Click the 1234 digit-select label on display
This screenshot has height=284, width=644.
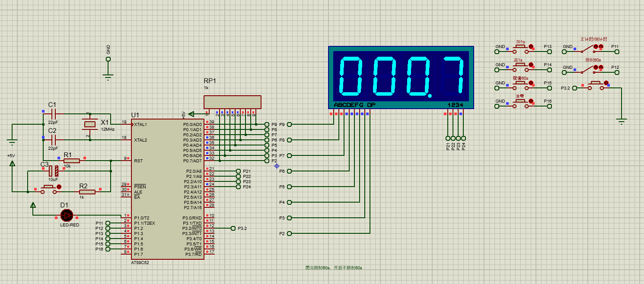[455, 105]
